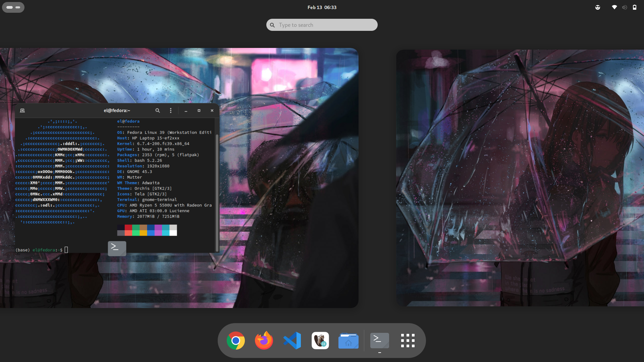The image size is (644, 362).
Task: Click the terminal search icon
Action: pos(157,111)
